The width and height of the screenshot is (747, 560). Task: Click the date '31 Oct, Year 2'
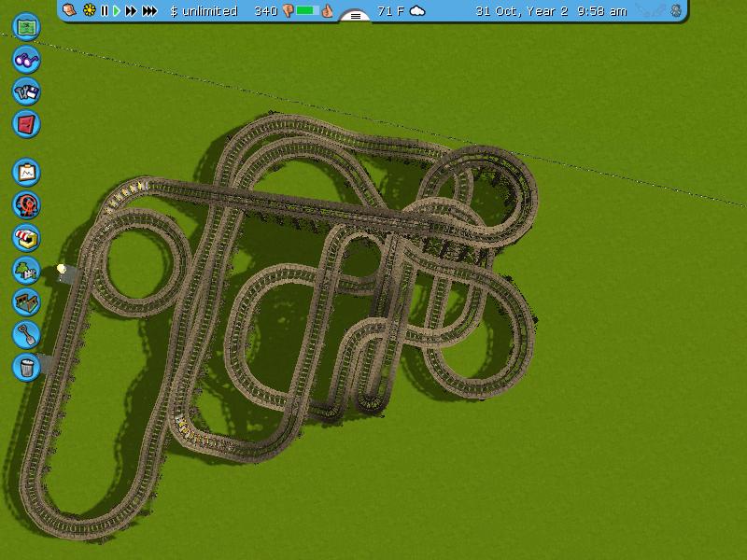coord(522,11)
